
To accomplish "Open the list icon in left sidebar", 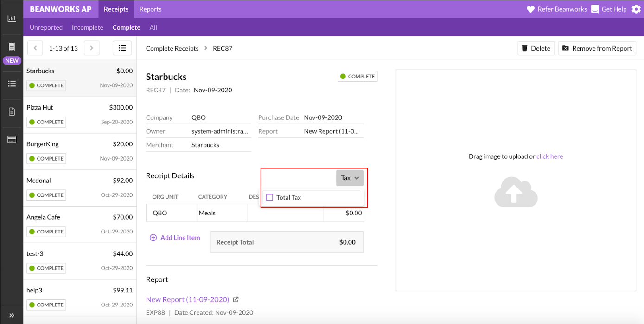I will pyautogui.click(x=12, y=84).
